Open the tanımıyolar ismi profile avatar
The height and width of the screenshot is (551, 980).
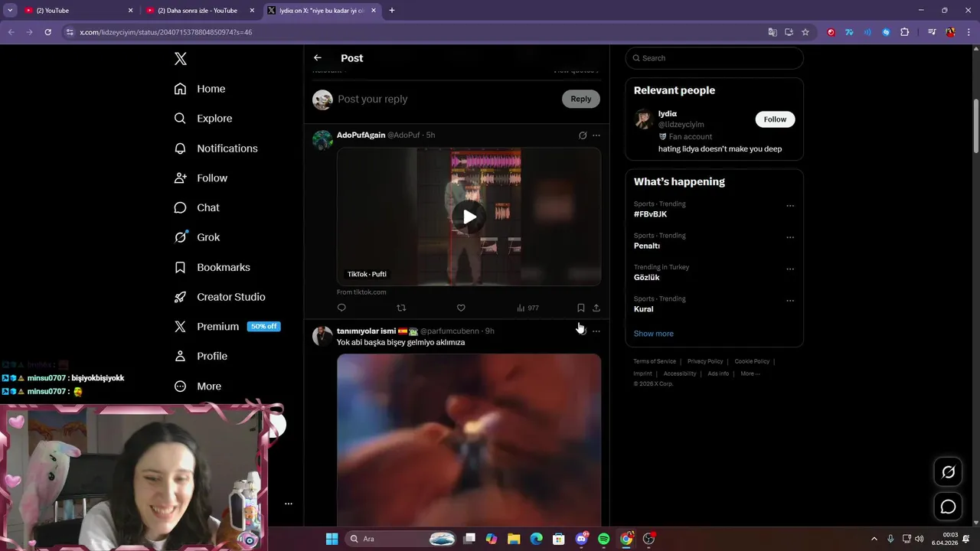pyautogui.click(x=322, y=336)
